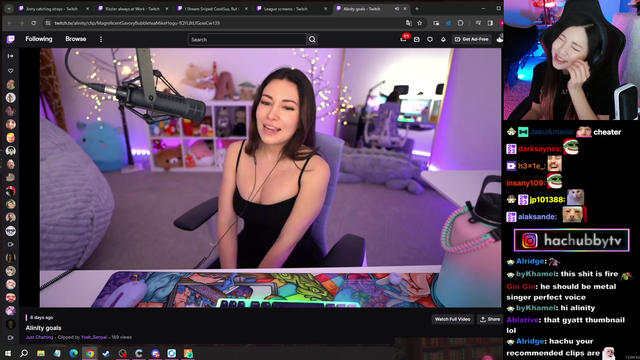The image size is (640, 360).
Task: Switch to the League screams tab
Action: pos(292,9)
